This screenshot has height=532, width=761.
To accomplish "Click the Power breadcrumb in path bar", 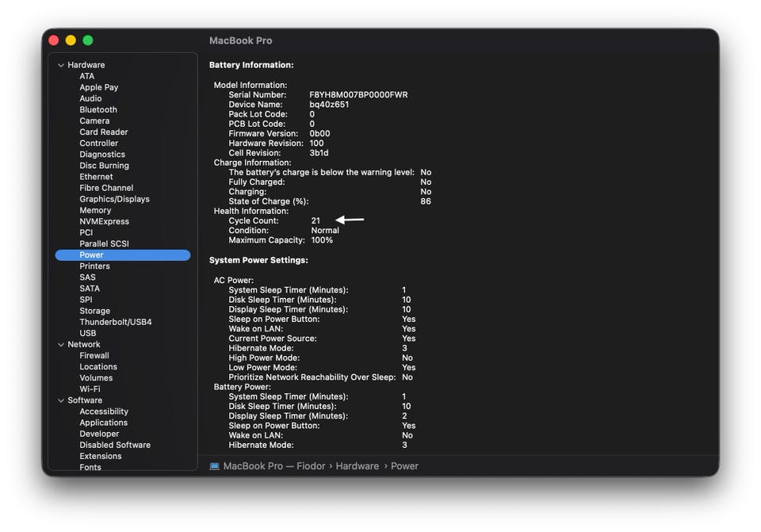I will 404,466.
